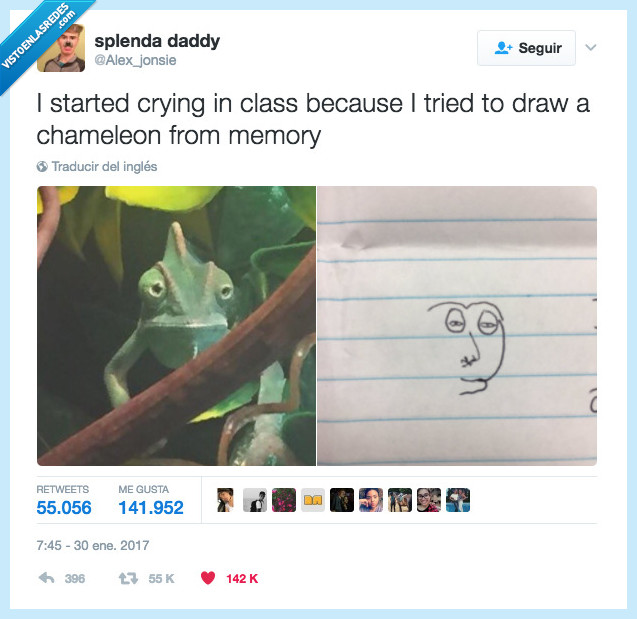Open the splenda daddy display name
637x619 pixels.
click(157, 41)
